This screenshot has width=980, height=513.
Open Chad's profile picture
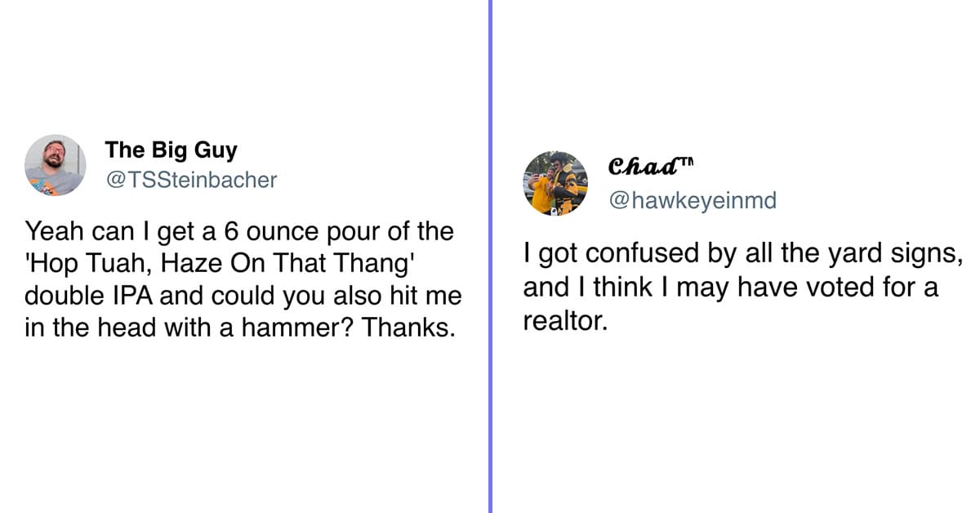click(555, 184)
